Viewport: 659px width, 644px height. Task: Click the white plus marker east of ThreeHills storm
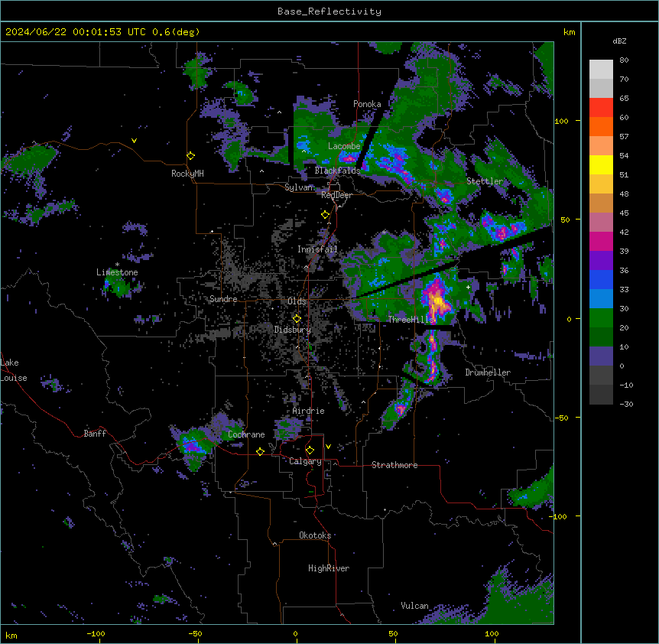tap(468, 287)
